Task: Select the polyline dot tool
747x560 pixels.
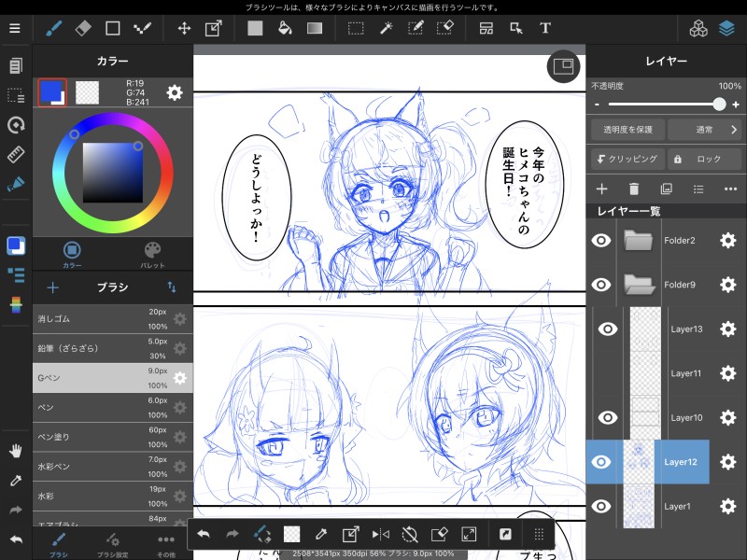Action: [x=142, y=29]
